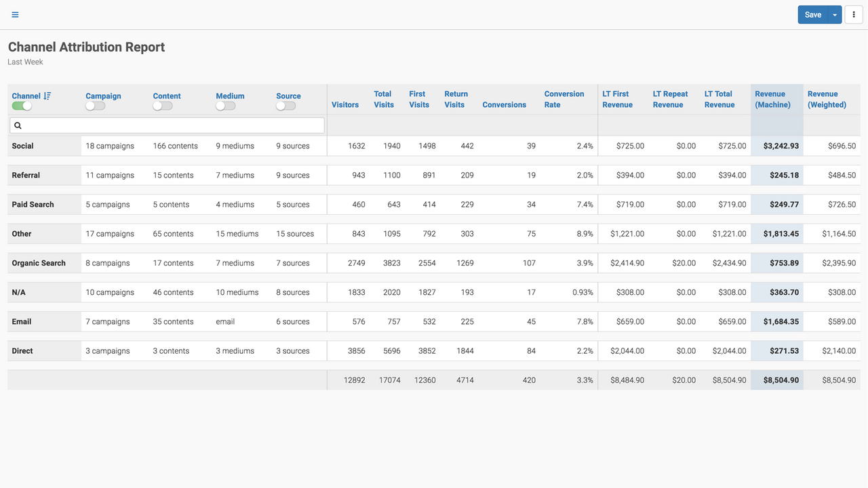Image resolution: width=868 pixels, height=488 pixels.
Task: Select the Paid Search channel row
Action: [x=434, y=205]
